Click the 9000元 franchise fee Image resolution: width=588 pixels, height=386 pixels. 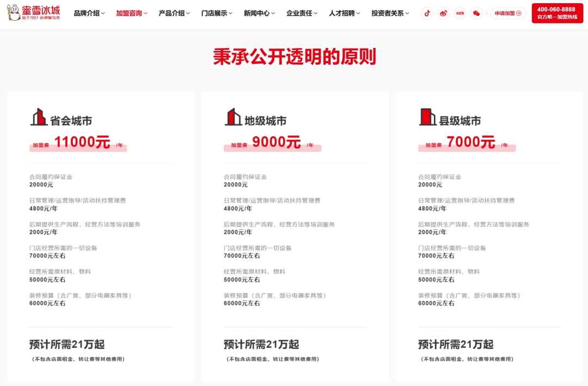[x=277, y=142]
